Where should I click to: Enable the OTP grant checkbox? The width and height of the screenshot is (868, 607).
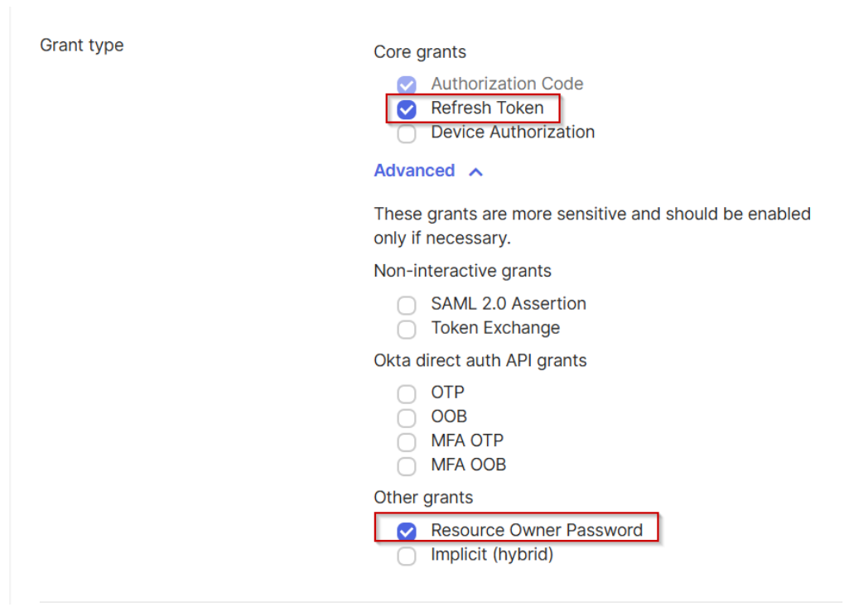click(407, 393)
